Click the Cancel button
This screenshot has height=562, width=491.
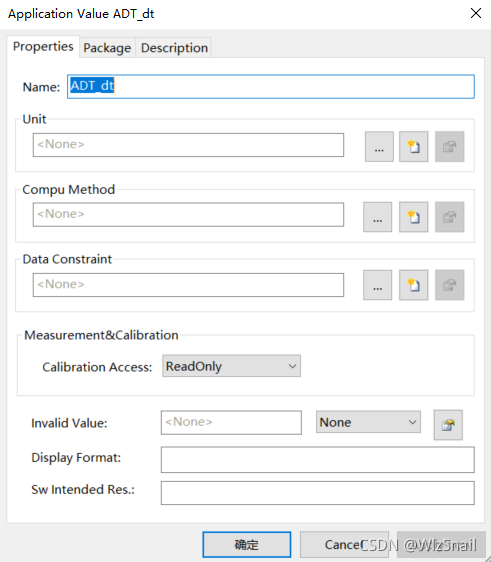(x=344, y=544)
